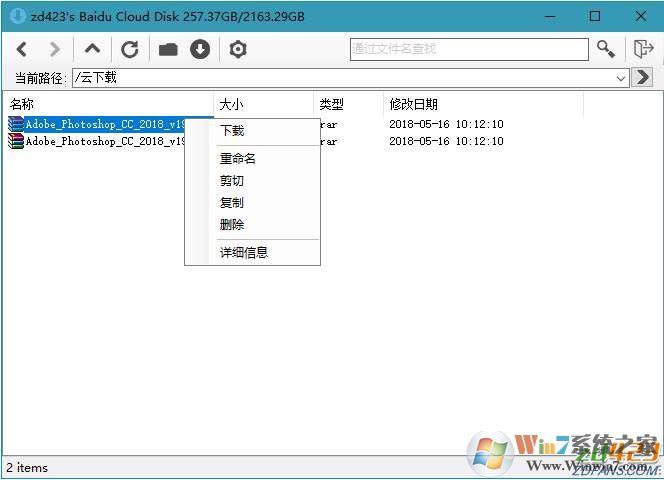The image size is (664, 480).
Task: Click the highlighted first Adobe_Photoshop_CC_2018 file
Action: [x=105, y=124]
